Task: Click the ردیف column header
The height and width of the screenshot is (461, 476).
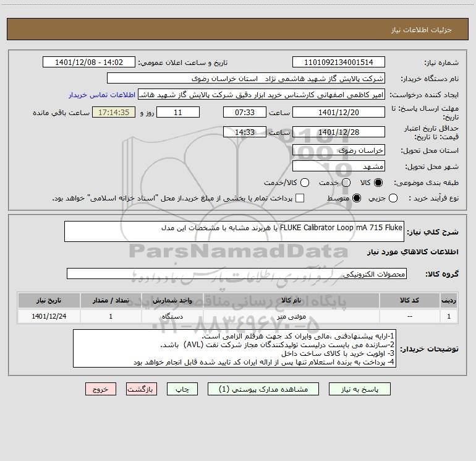Action: [449, 301]
